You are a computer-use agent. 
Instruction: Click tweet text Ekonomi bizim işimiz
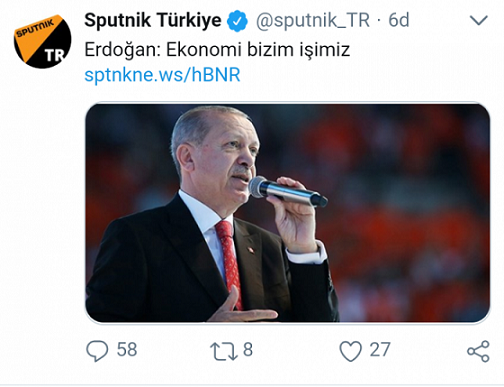coord(258,50)
